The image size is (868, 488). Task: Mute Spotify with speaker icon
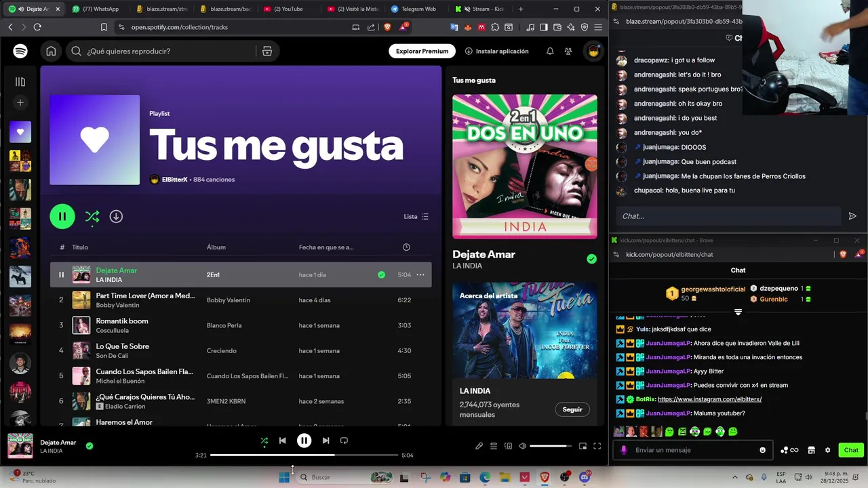(x=522, y=446)
